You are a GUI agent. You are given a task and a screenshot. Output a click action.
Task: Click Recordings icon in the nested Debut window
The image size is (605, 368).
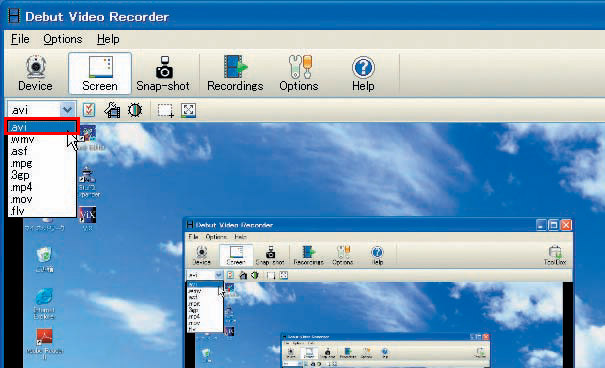[x=308, y=255]
